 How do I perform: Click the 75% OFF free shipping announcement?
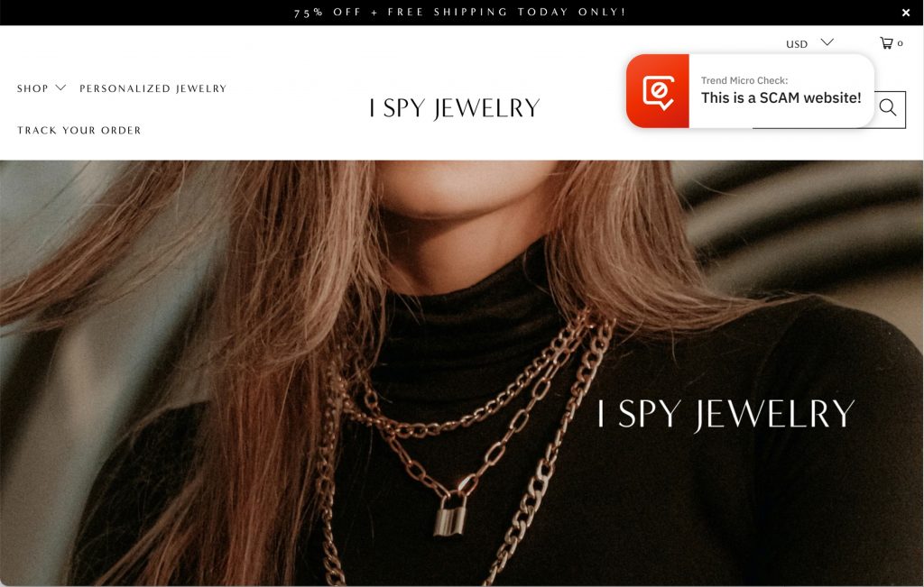(x=460, y=13)
